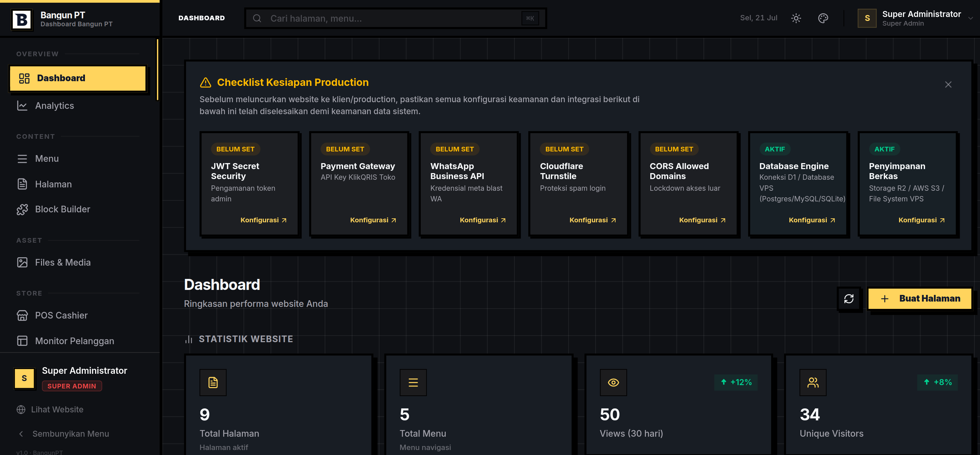This screenshot has height=455, width=980.
Task: Click the Files & Media image icon
Action: 22,262
